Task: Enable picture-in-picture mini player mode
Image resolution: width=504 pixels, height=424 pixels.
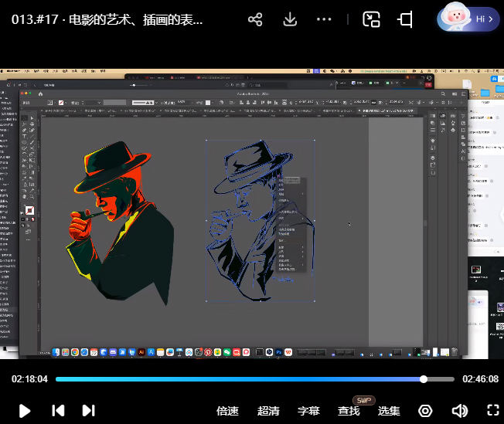Action: 372,20
